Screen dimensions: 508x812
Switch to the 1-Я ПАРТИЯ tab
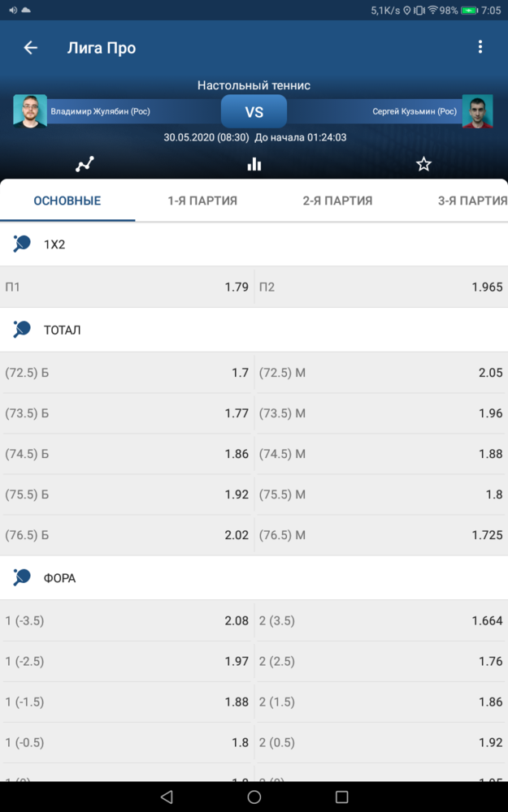(202, 201)
